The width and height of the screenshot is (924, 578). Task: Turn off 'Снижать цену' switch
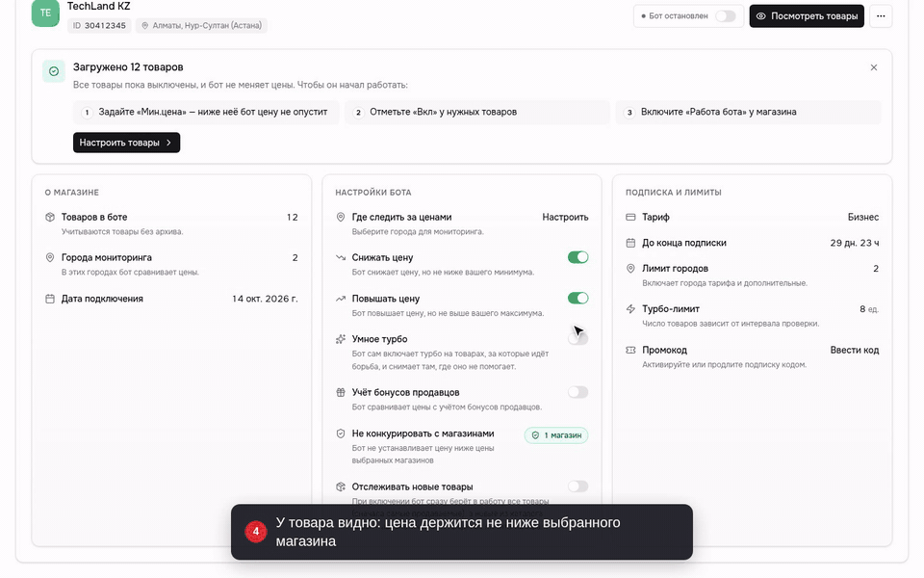pyautogui.click(x=578, y=257)
